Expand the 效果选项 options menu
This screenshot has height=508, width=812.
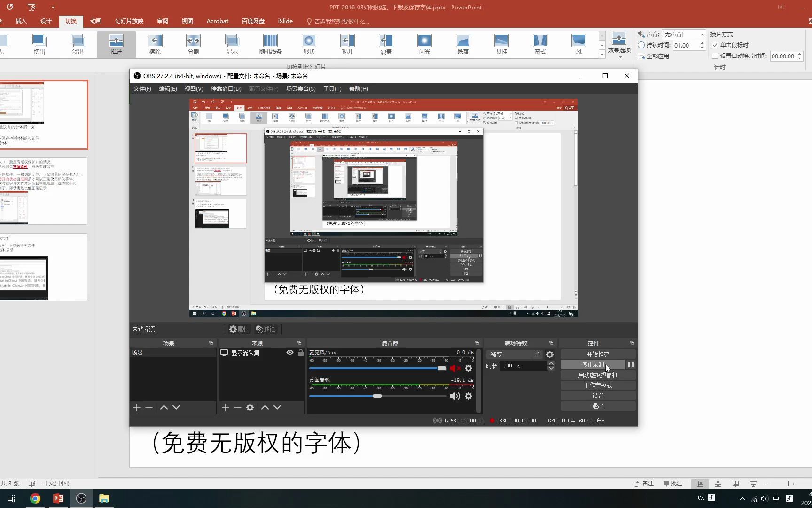click(619, 44)
